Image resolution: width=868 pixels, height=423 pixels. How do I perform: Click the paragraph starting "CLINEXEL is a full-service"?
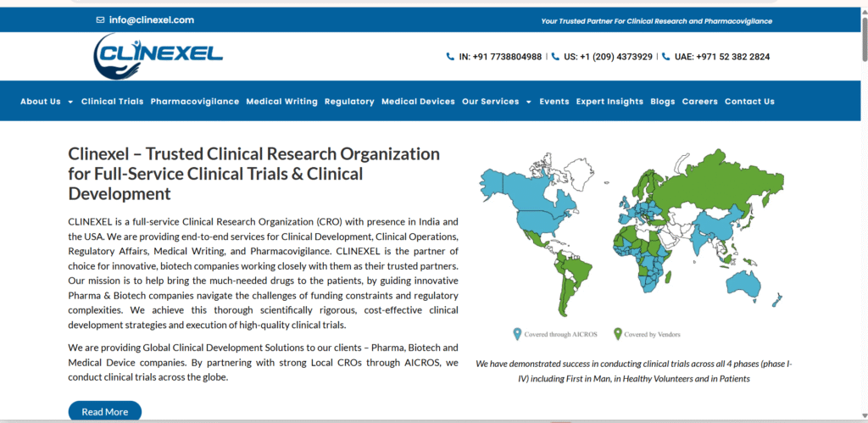pos(263,273)
